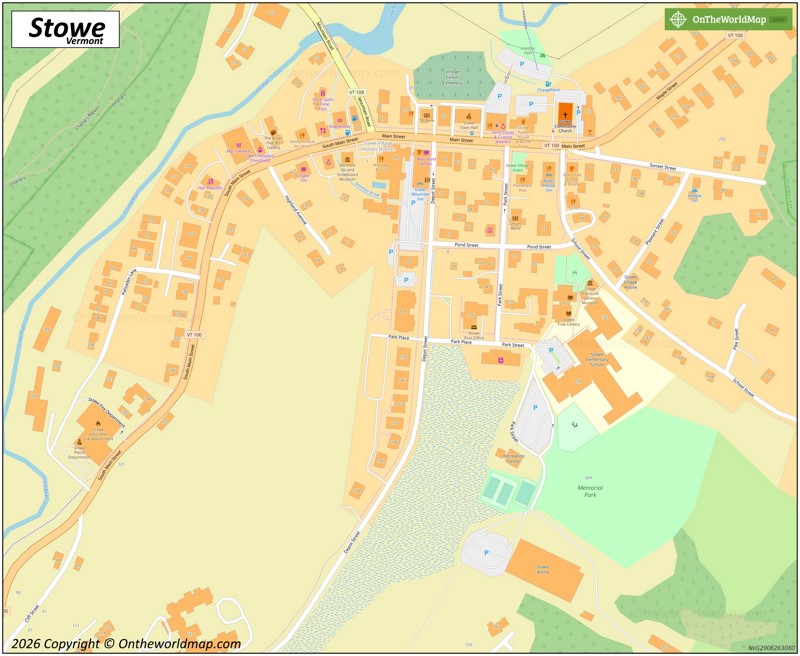Click the Stowe Community Church cross icon
Screen dimensions: 800x656
pyautogui.click(x=565, y=115)
